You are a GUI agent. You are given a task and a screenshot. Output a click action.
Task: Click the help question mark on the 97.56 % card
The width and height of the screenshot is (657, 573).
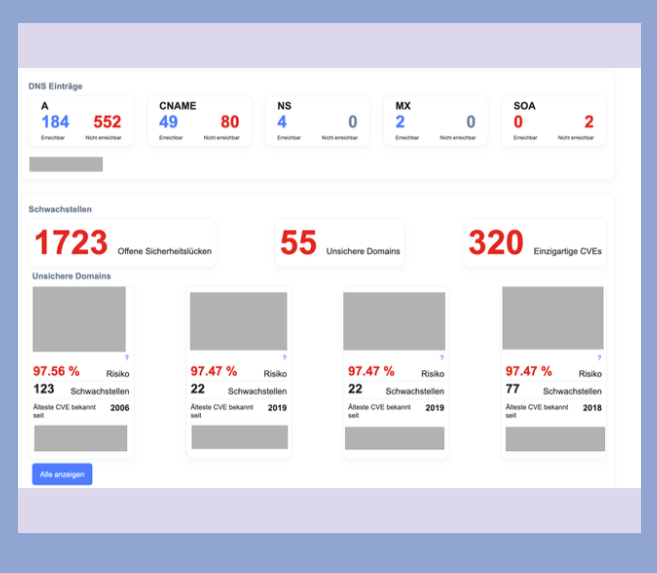(x=127, y=357)
